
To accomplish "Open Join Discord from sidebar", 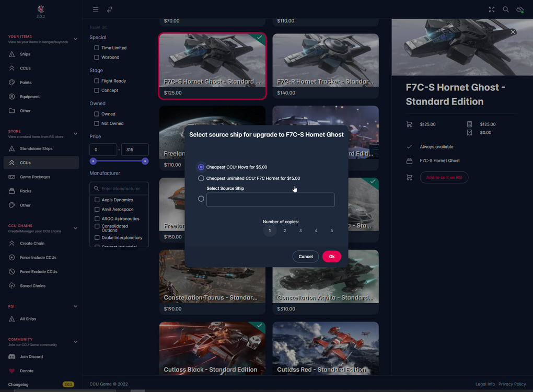I will pyautogui.click(x=31, y=356).
